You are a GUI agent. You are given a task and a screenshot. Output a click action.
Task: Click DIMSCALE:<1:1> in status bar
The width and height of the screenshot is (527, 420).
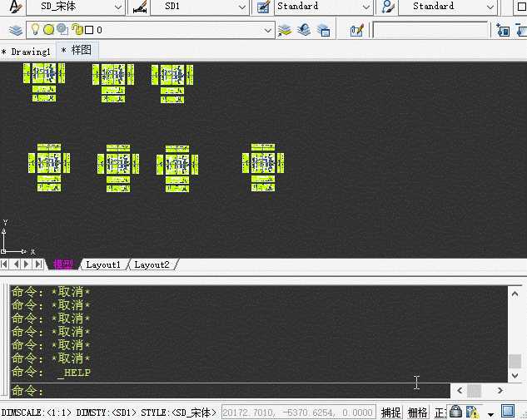(x=37, y=413)
